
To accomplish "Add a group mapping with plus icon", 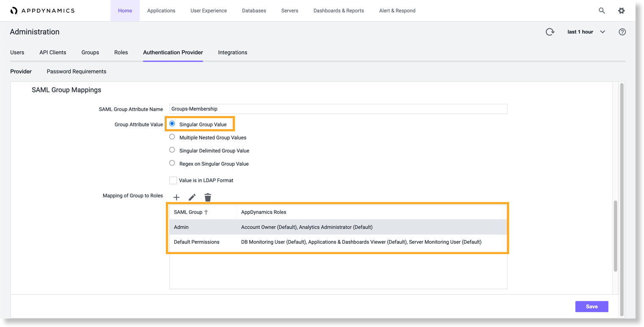I will 176,197.
